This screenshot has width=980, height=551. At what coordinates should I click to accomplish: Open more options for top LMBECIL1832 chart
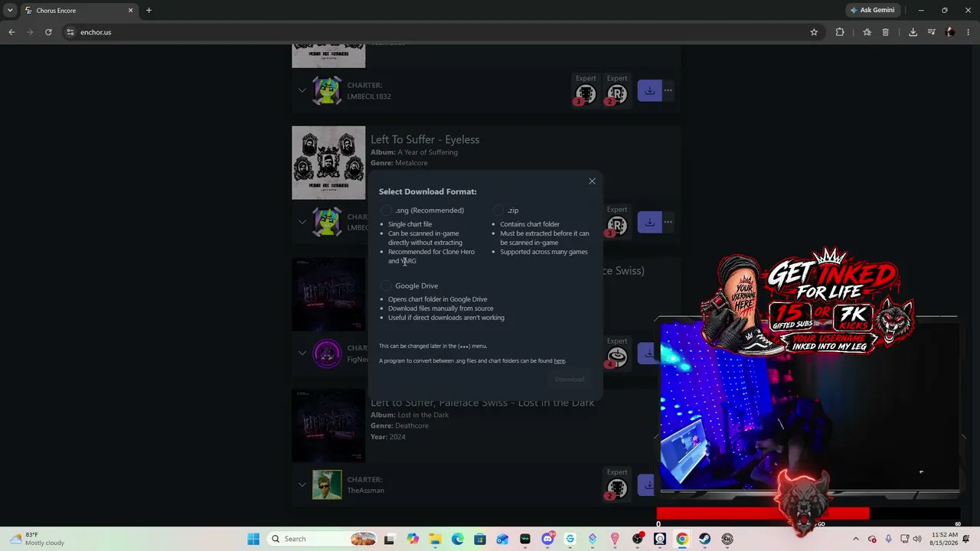[x=668, y=90]
